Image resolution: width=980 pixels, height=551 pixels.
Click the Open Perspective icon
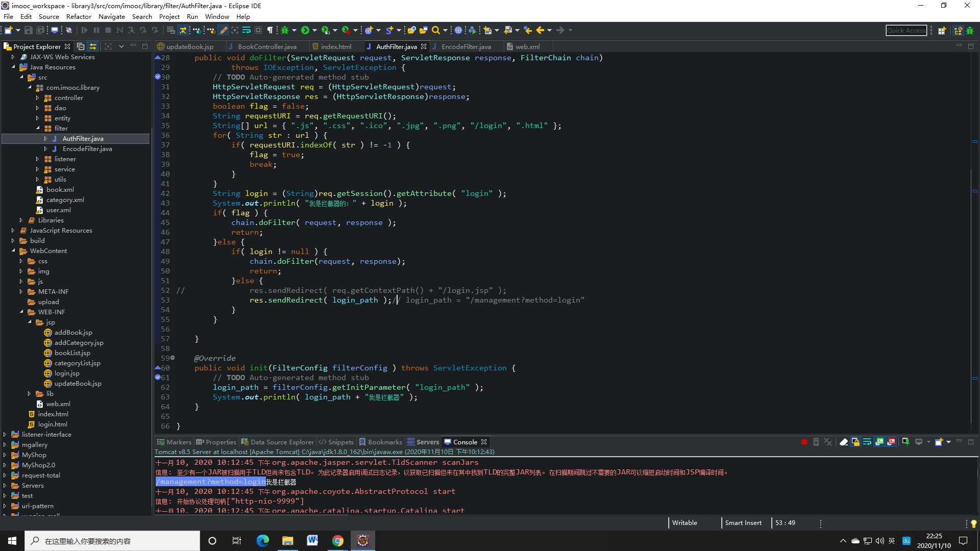tap(942, 31)
